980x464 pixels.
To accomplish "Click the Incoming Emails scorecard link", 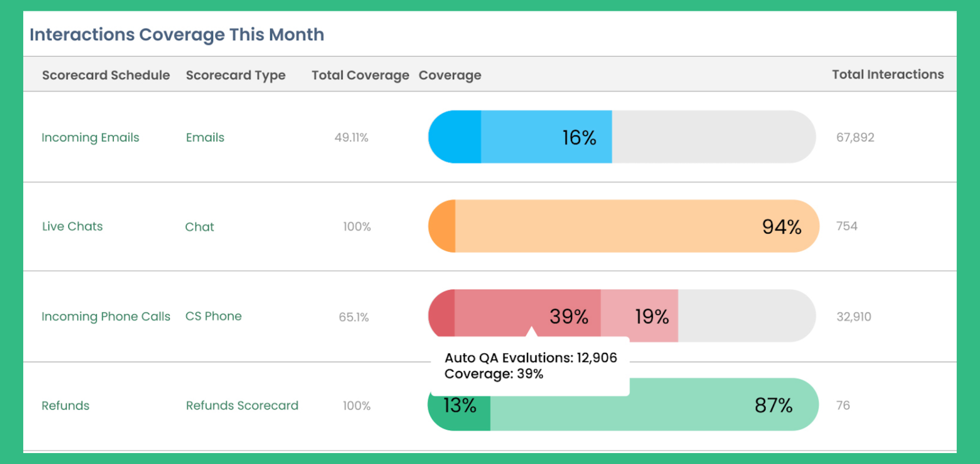I will (x=90, y=137).
